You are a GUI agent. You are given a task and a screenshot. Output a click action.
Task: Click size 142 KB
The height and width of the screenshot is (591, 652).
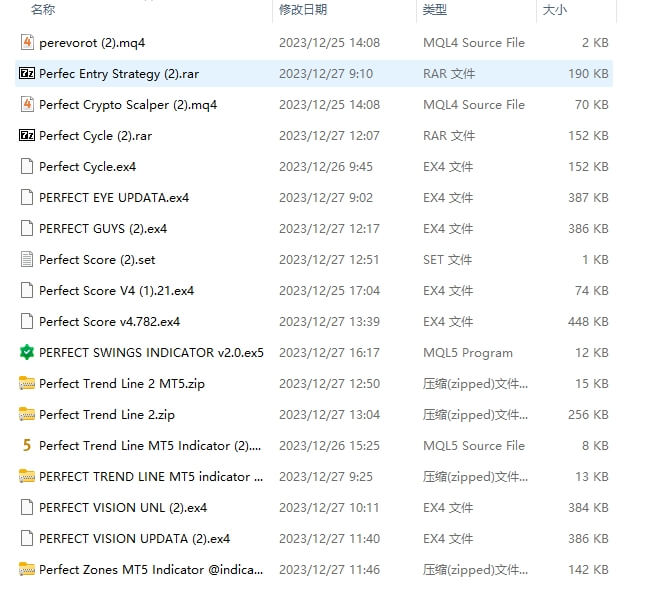click(588, 570)
